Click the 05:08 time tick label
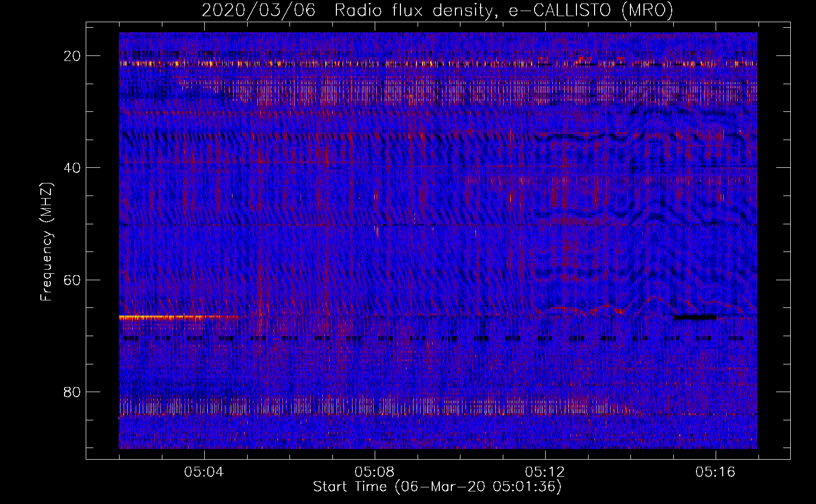 [x=375, y=472]
